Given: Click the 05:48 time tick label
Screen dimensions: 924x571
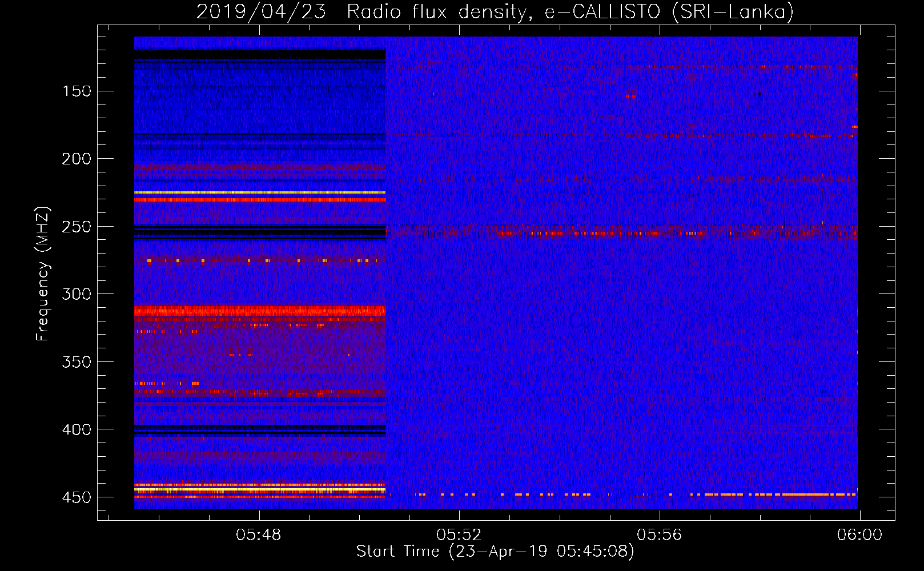Looking at the screenshot, I should [x=259, y=535].
